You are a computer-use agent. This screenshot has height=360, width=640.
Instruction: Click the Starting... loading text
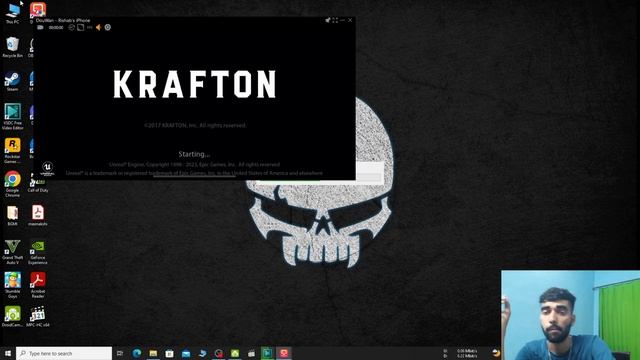point(194,154)
